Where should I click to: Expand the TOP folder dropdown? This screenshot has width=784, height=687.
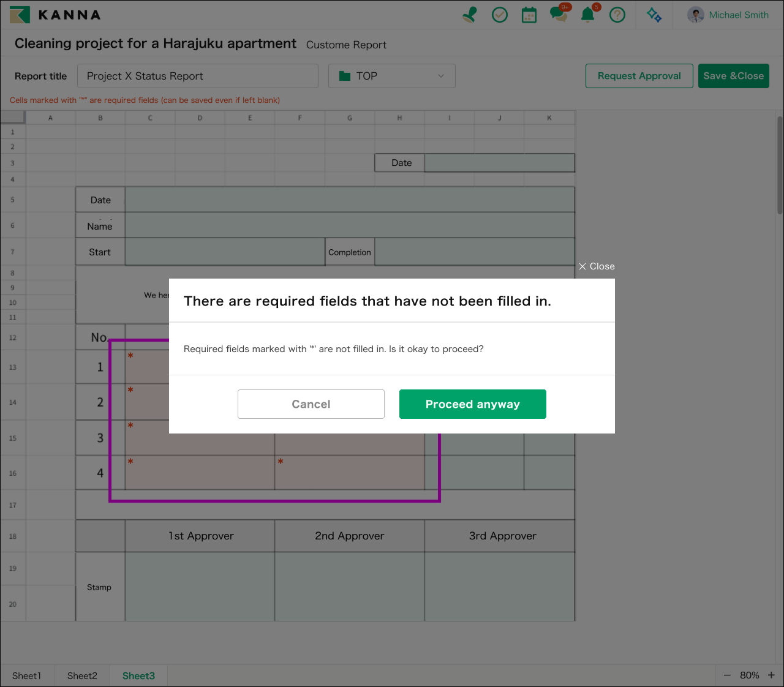tap(392, 76)
